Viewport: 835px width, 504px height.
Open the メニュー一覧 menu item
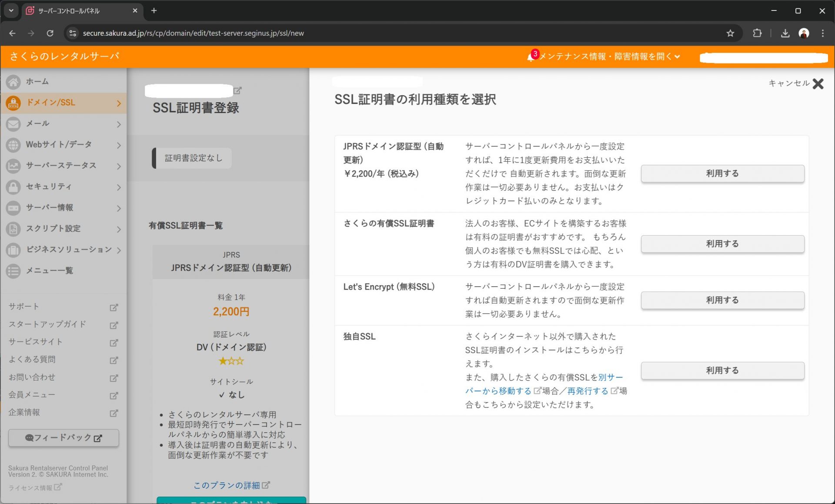pyautogui.click(x=50, y=270)
